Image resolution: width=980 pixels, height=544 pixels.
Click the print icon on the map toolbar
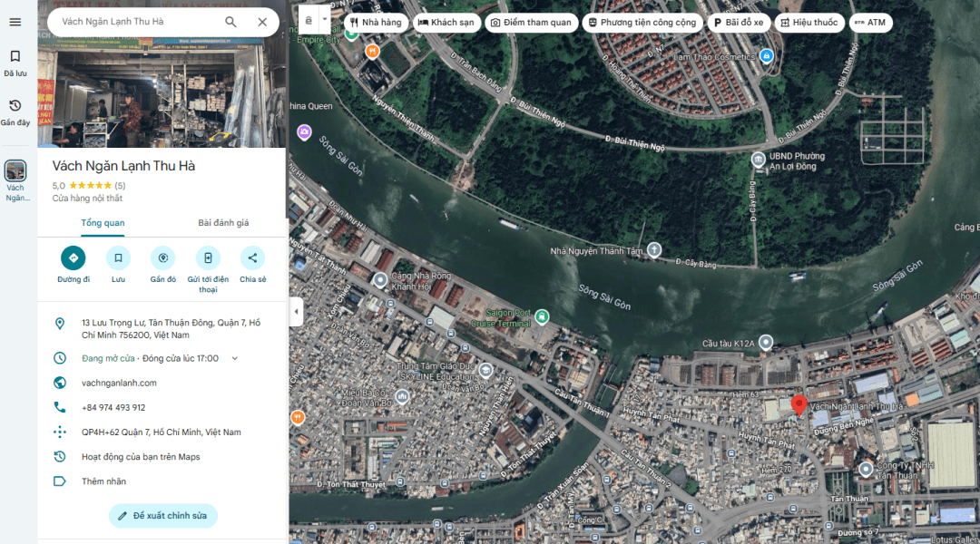tap(309, 21)
